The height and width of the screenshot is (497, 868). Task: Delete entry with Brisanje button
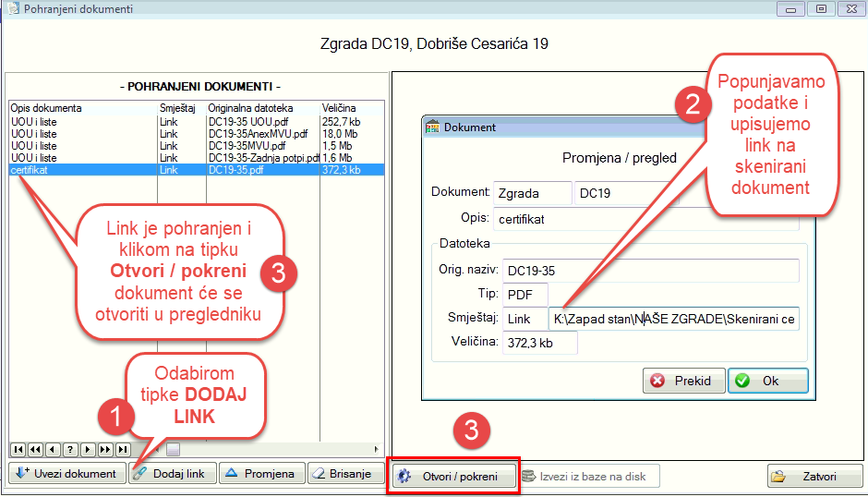tap(344, 474)
